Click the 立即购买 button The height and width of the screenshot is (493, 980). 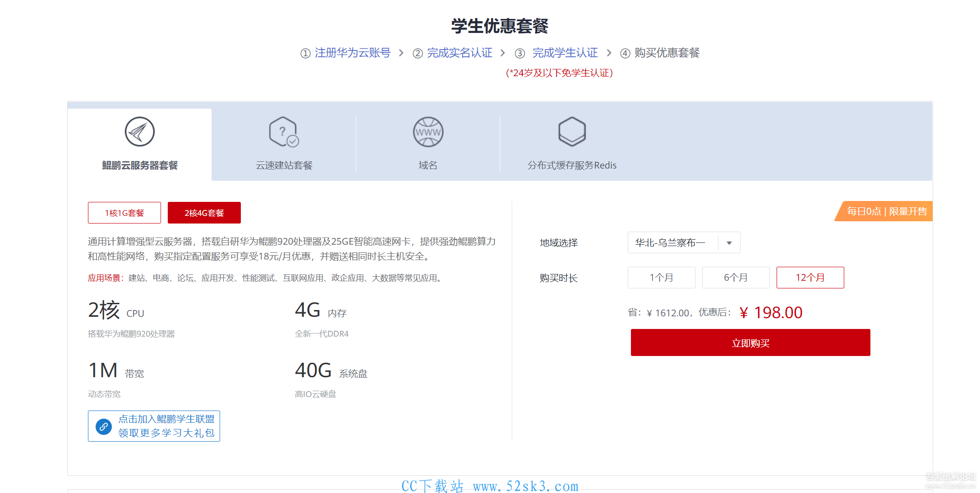pyautogui.click(x=750, y=342)
